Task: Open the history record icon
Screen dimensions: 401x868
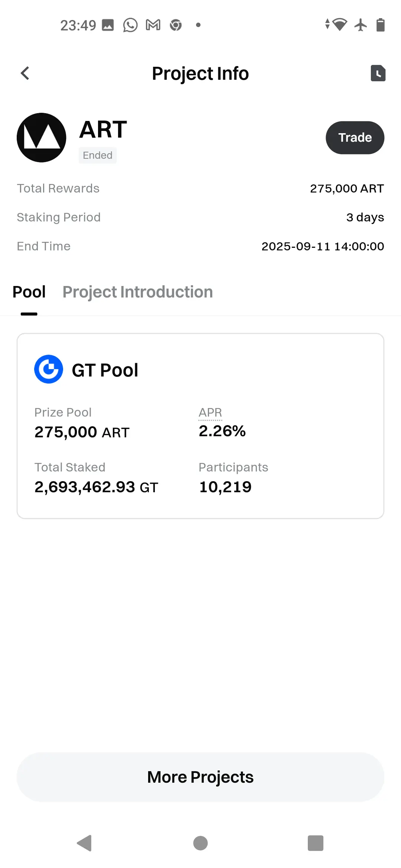Action: (378, 73)
